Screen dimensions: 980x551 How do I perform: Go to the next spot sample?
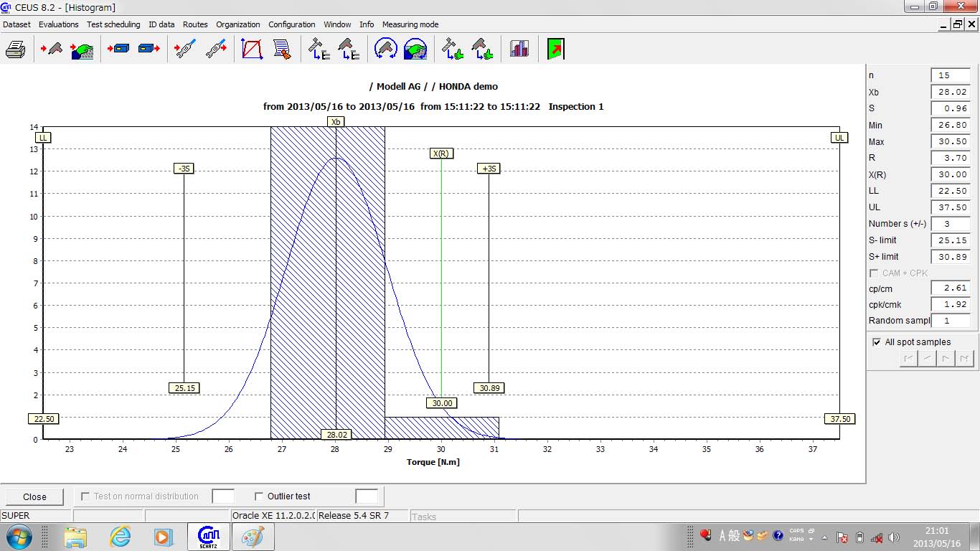(946, 358)
